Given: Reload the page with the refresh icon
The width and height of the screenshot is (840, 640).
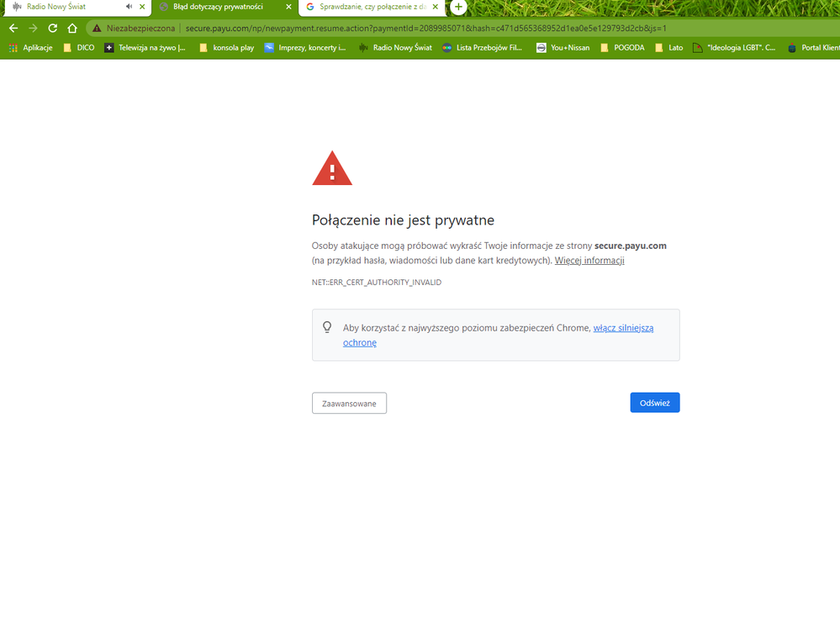Looking at the screenshot, I should (x=52, y=27).
